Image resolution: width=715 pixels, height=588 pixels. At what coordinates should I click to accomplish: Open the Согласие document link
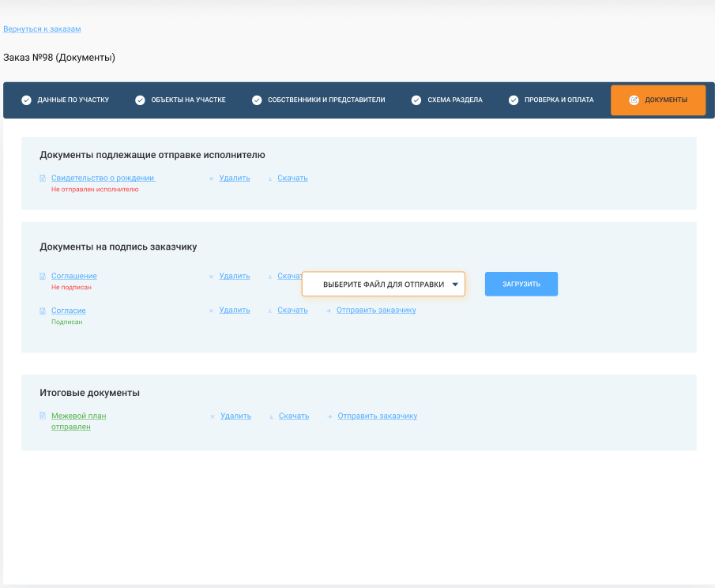click(x=69, y=311)
